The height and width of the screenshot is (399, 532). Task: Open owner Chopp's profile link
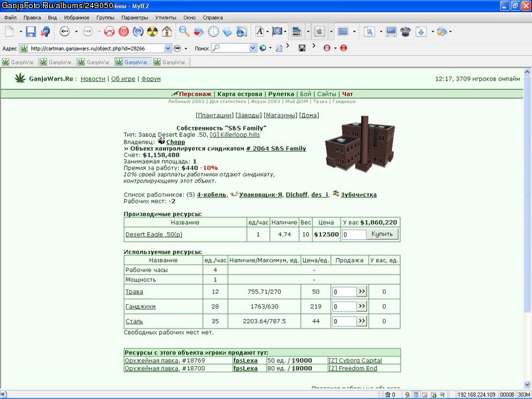coord(176,142)
